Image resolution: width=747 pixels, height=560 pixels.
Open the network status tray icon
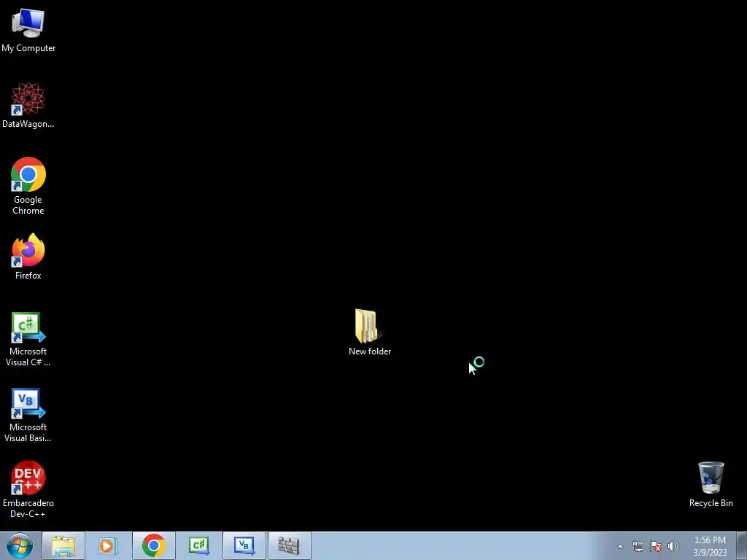[638, 546]
